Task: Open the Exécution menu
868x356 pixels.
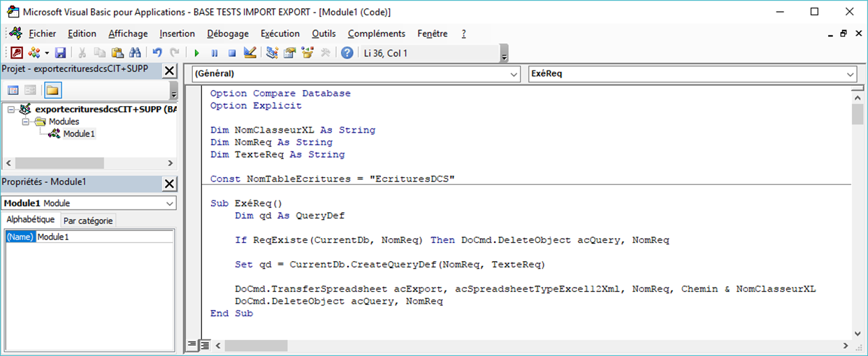Action: [280, 34]
